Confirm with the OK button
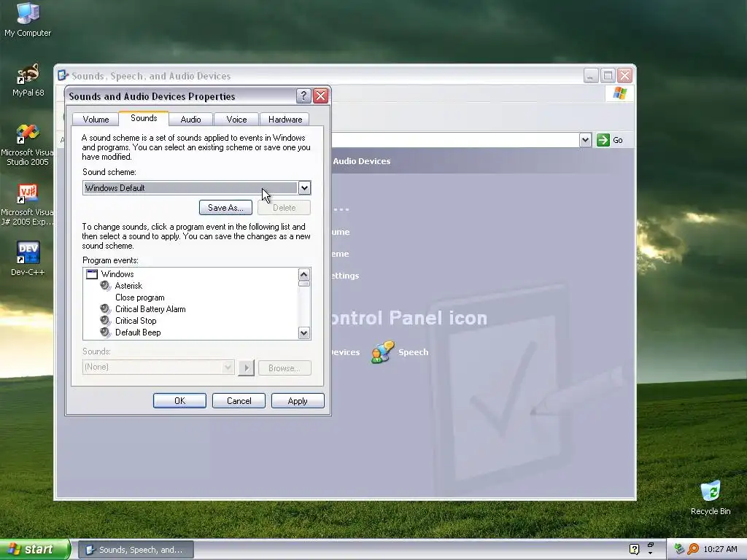This screenshot has width=747, height=560. (179, 401)
